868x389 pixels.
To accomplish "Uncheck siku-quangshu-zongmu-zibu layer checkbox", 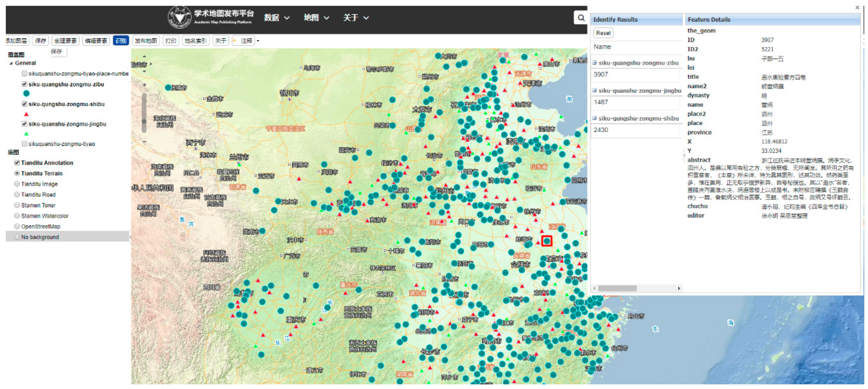I will point(24,84).
